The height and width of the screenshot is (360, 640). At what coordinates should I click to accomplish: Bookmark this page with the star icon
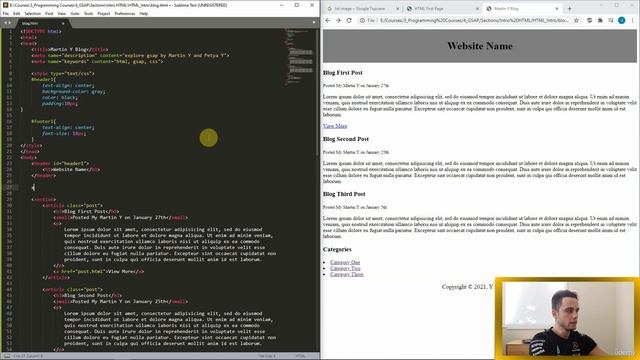point(576,20)
